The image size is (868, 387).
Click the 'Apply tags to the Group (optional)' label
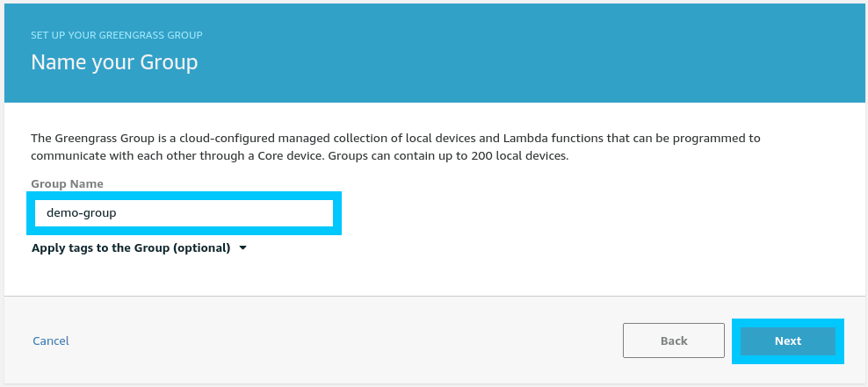pyautogui.click(x=130, y=248)
